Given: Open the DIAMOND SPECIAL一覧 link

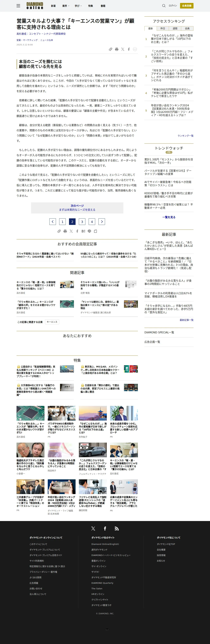Looking at the screenshot, I should [x=159, y=333].
